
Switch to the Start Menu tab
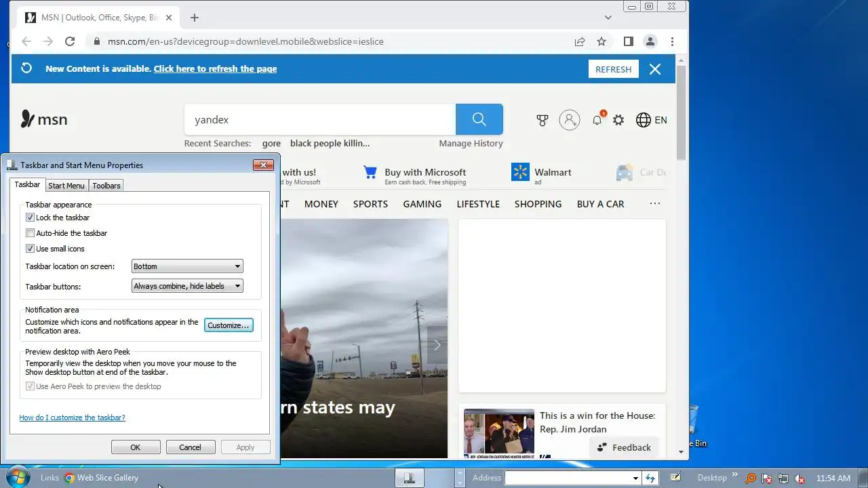pos(66,186)
